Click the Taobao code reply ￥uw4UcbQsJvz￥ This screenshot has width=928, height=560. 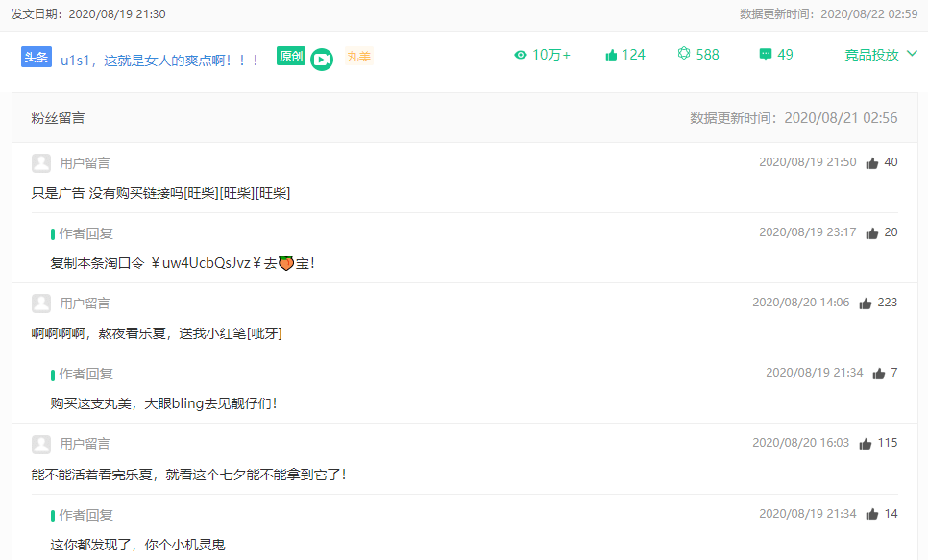click(x=183, y=263)
